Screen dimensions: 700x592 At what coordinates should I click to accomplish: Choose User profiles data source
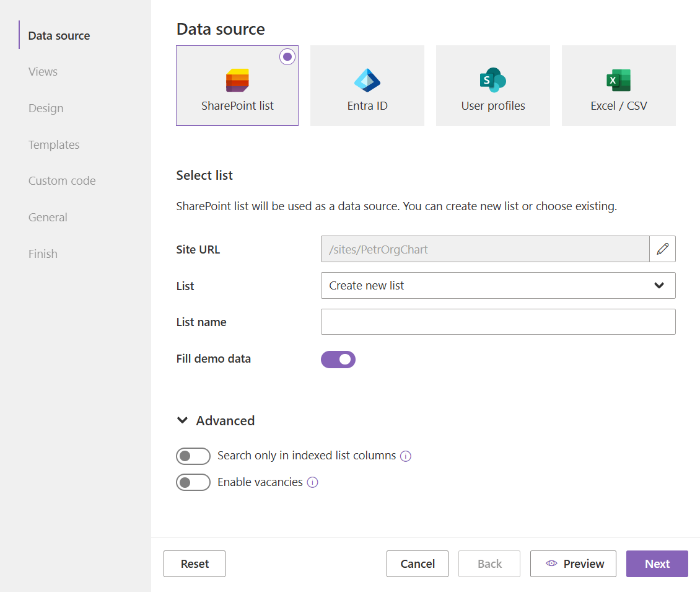[493, 86]
